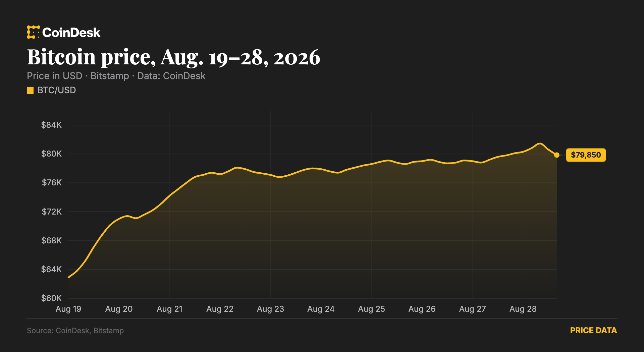
Task: Click the CoinDesk logo icon
Action: click(x=33, y=32)
